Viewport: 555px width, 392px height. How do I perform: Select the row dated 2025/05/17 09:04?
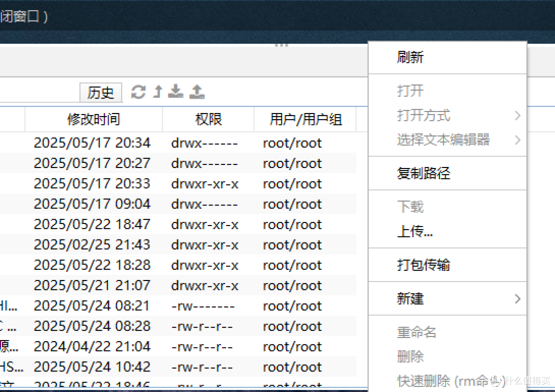tap(178, 204)
